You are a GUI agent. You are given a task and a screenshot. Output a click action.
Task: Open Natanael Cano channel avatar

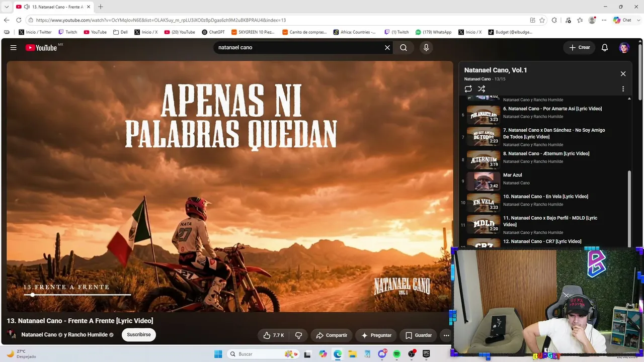pos(12,335)
